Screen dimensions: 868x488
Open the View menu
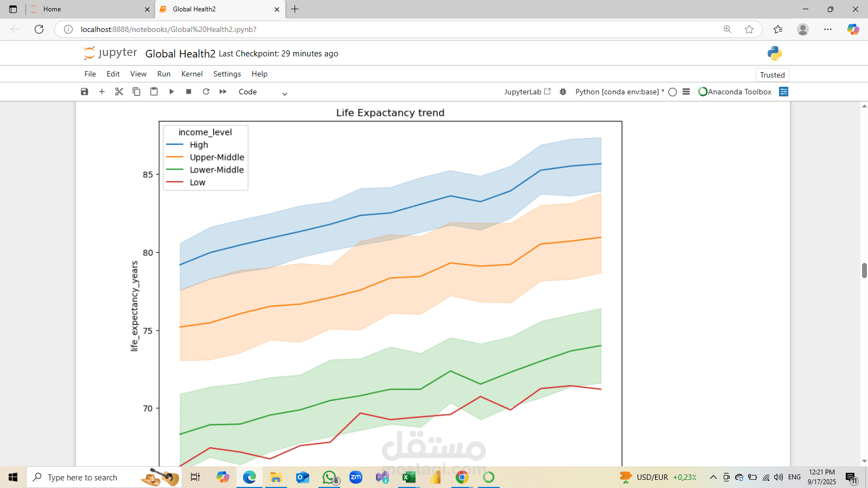pyautogui.click(x=138, y=74)
